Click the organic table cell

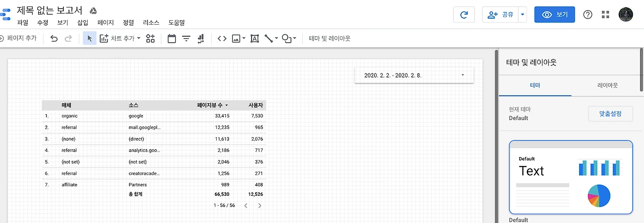69,116
